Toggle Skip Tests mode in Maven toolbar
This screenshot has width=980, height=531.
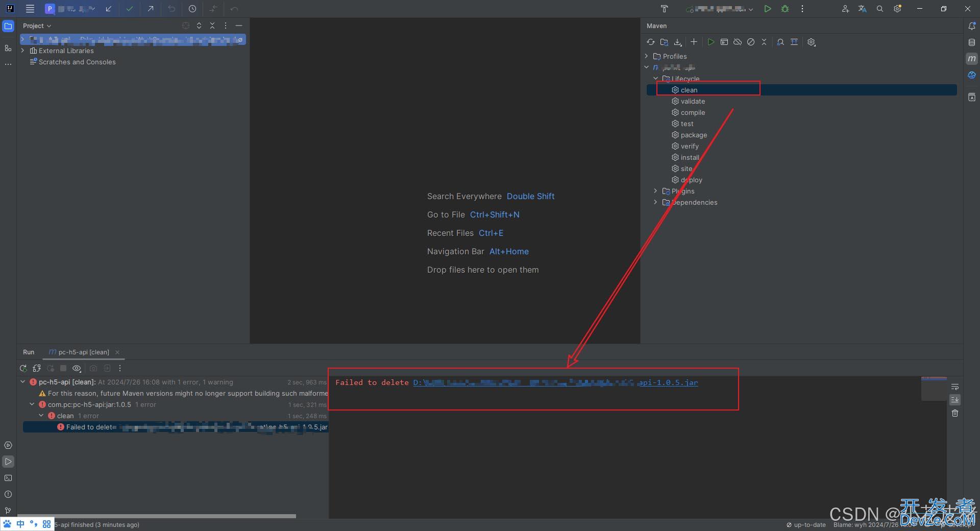point(751,42)
